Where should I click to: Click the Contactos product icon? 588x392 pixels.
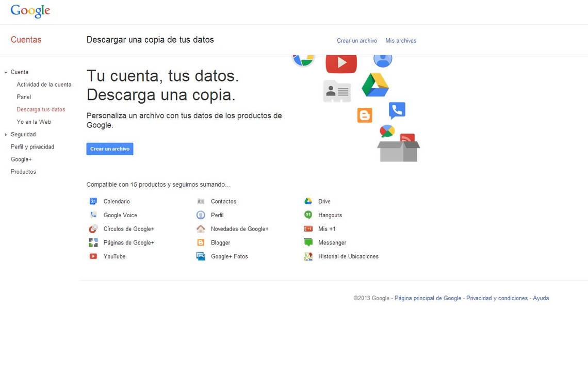pyautogui.click(x=201, y=202)
